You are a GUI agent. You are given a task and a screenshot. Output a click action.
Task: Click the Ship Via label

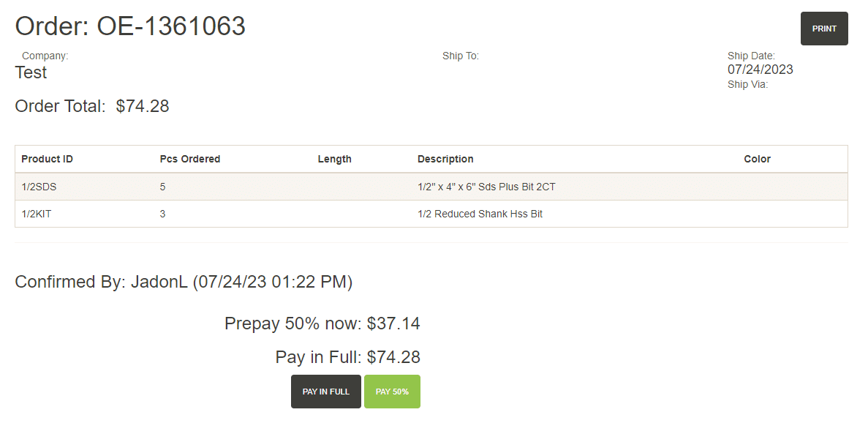pyautogui.click(x=747, y=84)
